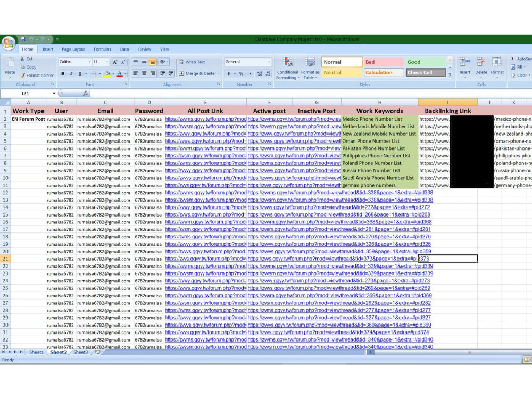Expand the cell styles gallery More arrow
532x399 pixels.
coord(450,74)
